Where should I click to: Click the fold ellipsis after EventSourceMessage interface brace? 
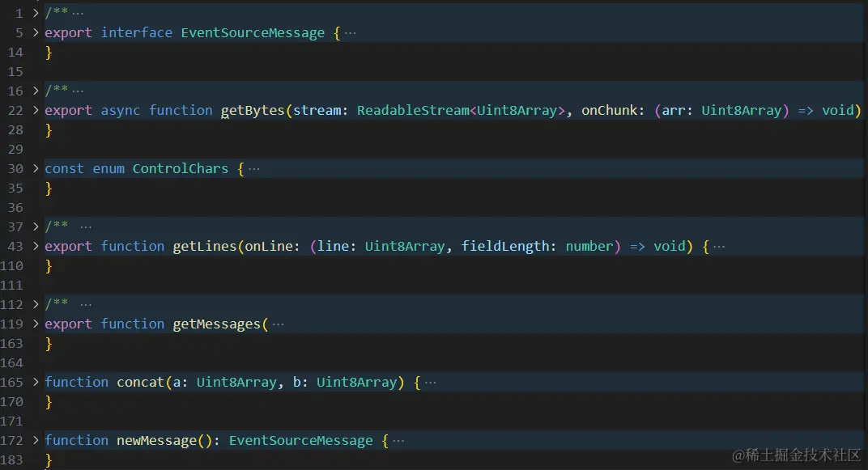pyautogui.click(x=351, y=33)
